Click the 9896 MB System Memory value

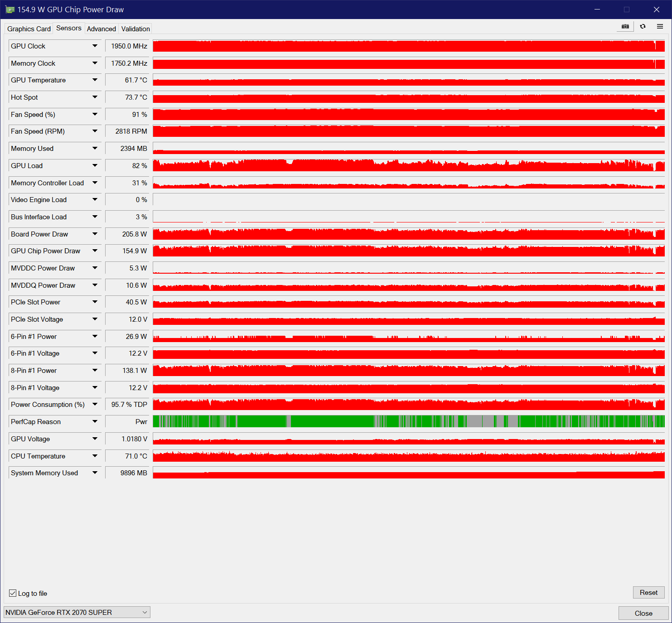pos(127,473)
